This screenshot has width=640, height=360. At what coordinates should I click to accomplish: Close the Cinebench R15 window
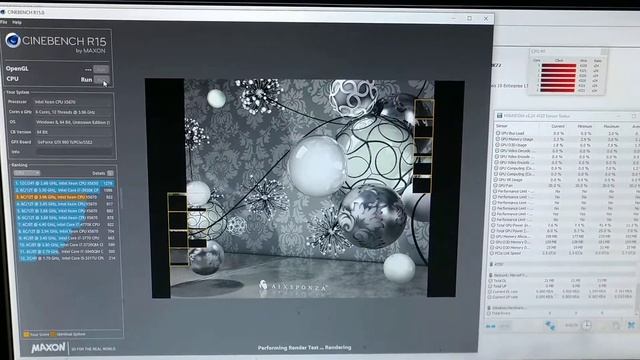486,18
